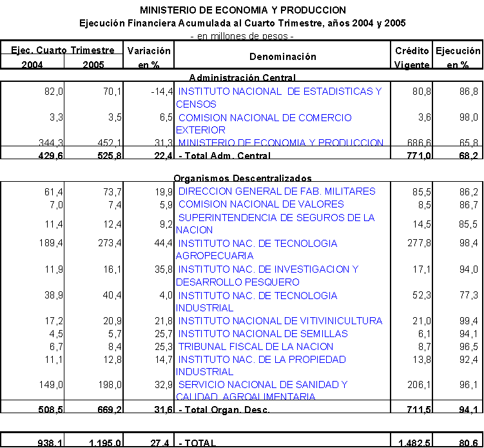Click the -14,4 variation value
484x448 pixels.
(161, 92)
